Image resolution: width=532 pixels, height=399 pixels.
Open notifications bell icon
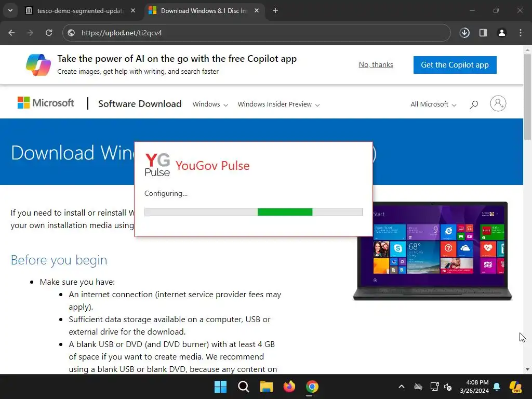click(x=497, y=387)
